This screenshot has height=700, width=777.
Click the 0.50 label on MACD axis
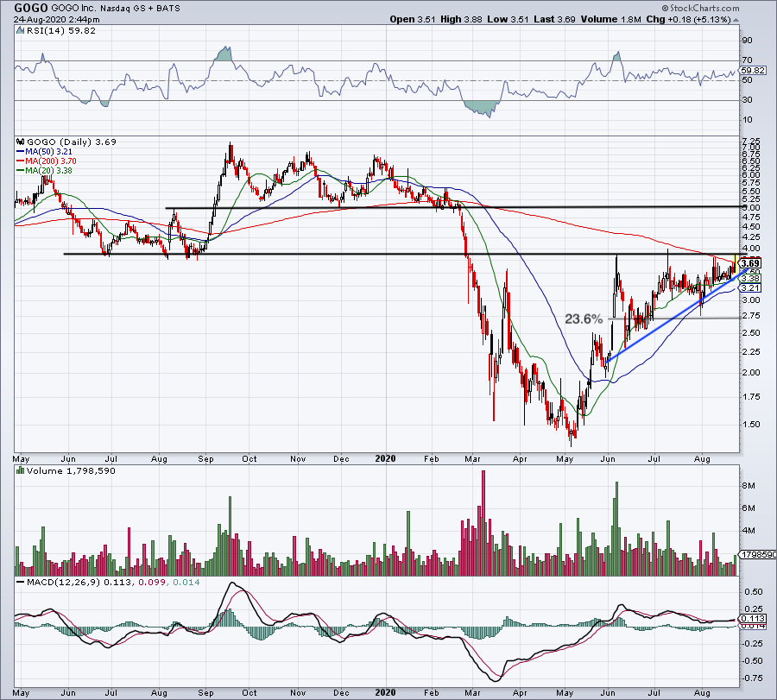[x=754, y=592]
